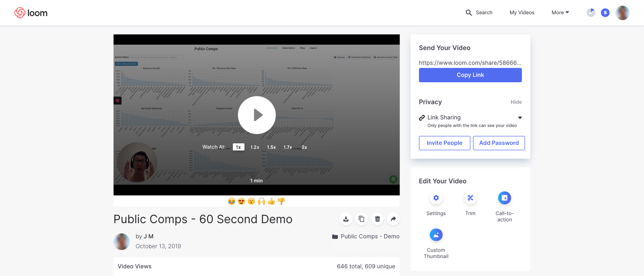Click the folder icon beside Public Comps - Demo
644x276 pixels.
(x=335, y=237)
